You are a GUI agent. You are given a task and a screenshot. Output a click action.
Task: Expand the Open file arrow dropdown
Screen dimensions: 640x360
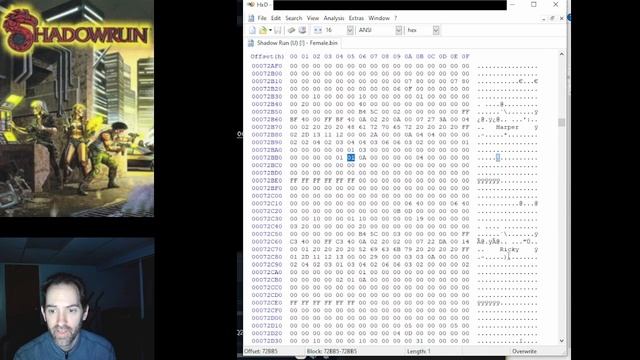click(x=270, y=30)
